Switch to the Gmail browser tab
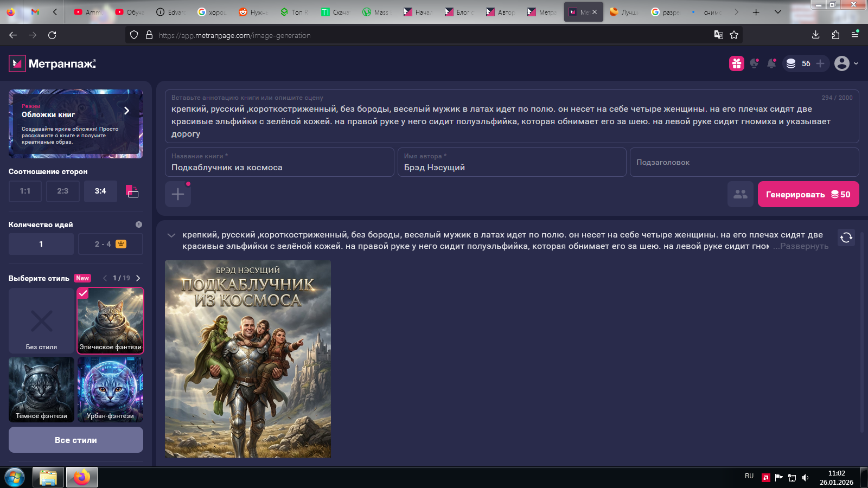The width and height of the screenshot is (868, 488). point(35,12)
